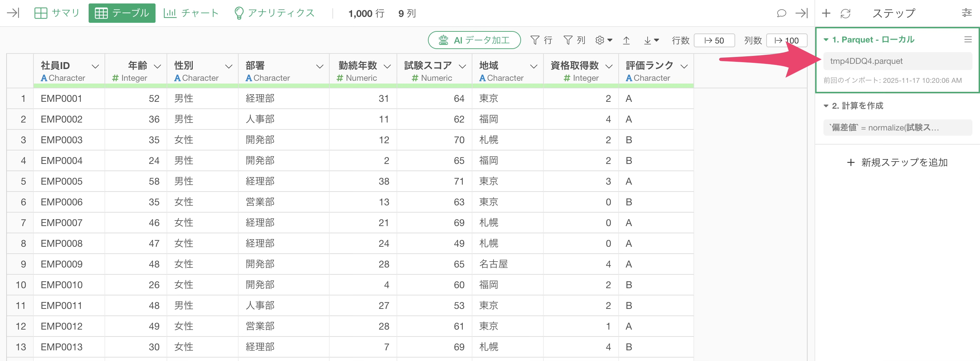Click the comment speech bubble icon
Image resolution: width=980 pixels, height=361 pixels.
(781, 13)
